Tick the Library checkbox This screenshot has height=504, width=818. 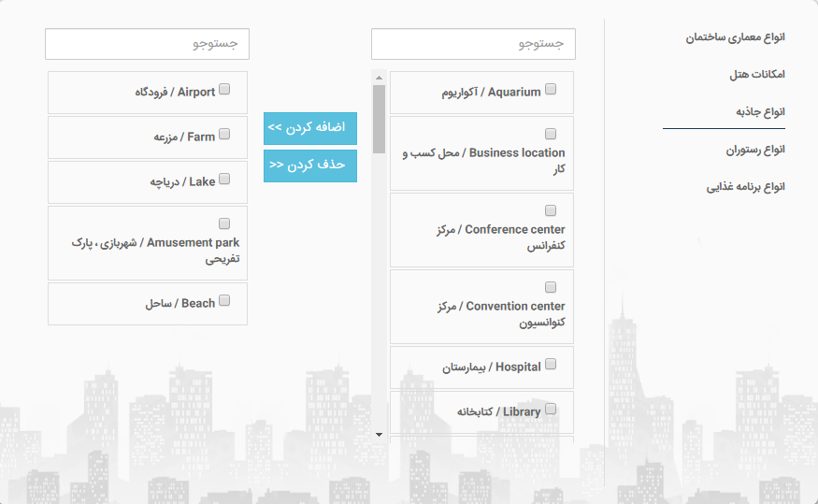[551, 409]
